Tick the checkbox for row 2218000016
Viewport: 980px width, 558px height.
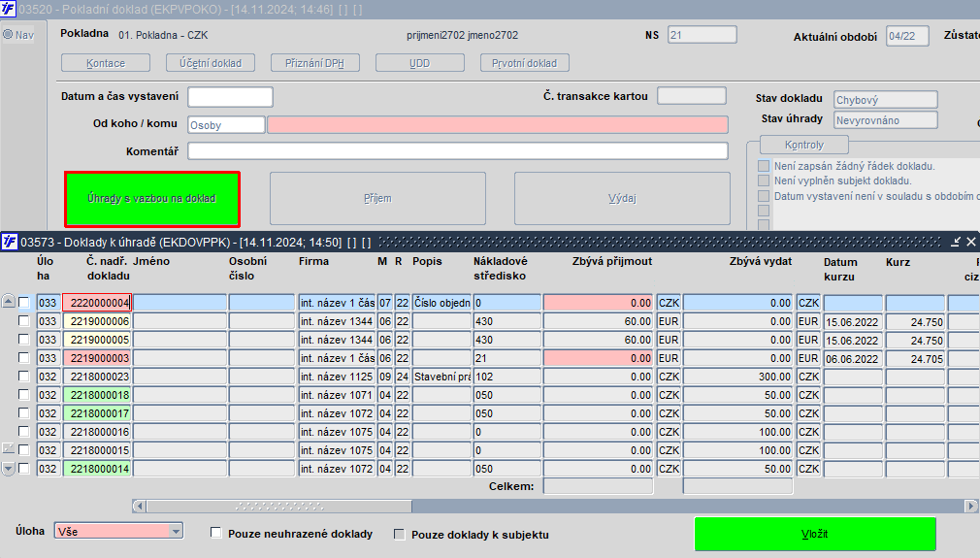point(23,432)
